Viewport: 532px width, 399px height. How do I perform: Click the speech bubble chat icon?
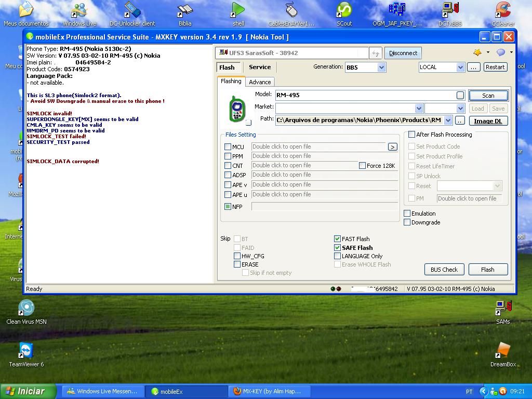501,52
